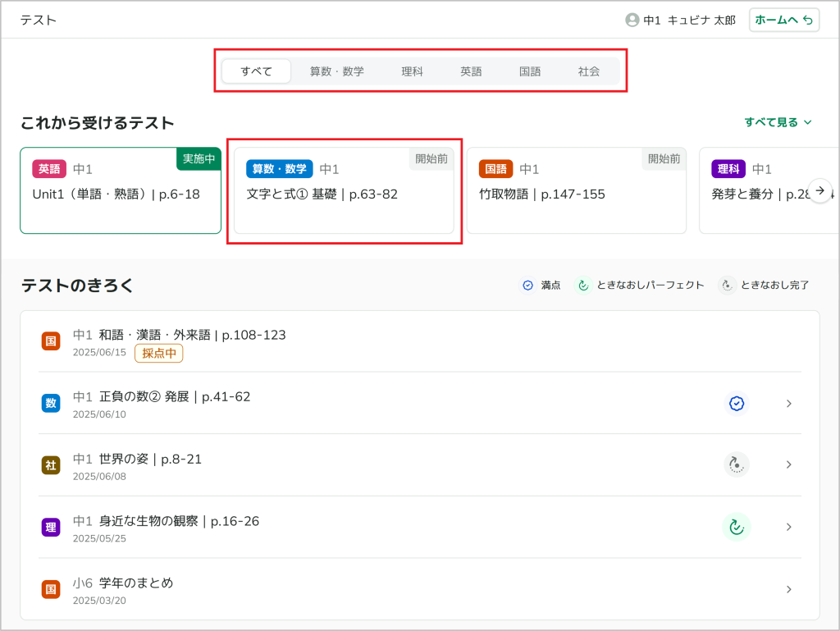Open details chevron for 身近な生物の観察
Screen dimensions: 840x631
788,527
